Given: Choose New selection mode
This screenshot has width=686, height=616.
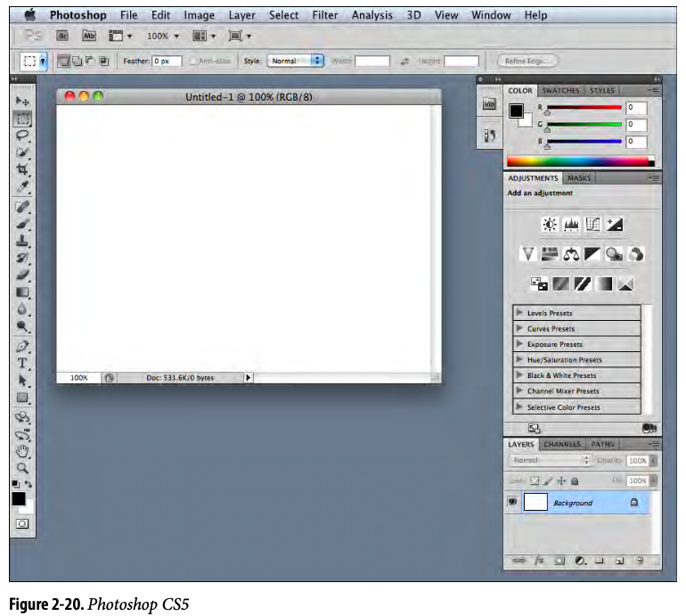Looking at the screenshot, I should [x=63, y=61].
